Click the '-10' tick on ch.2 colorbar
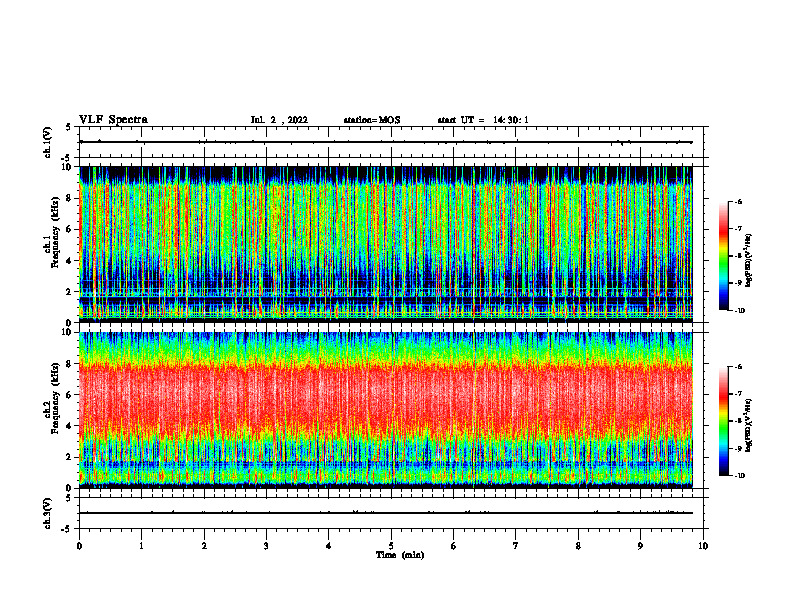The width and height of the screenshot is (792, 612). [739, 475]
